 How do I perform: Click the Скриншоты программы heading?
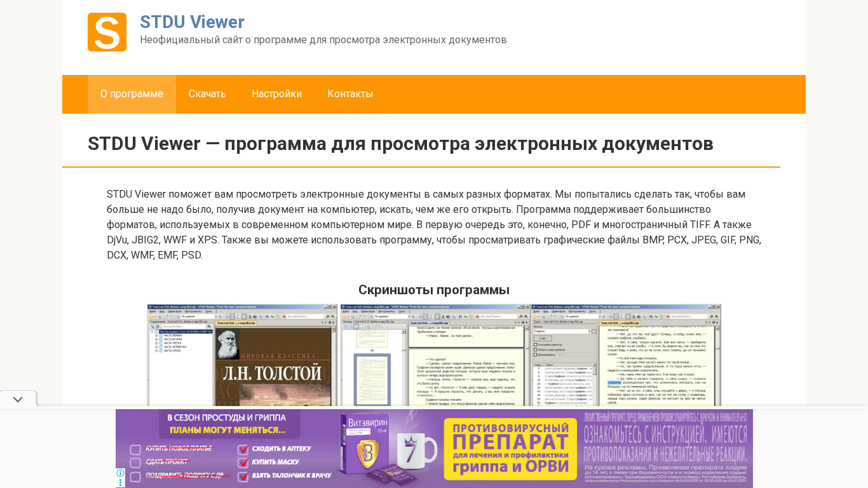coord(434,290)
